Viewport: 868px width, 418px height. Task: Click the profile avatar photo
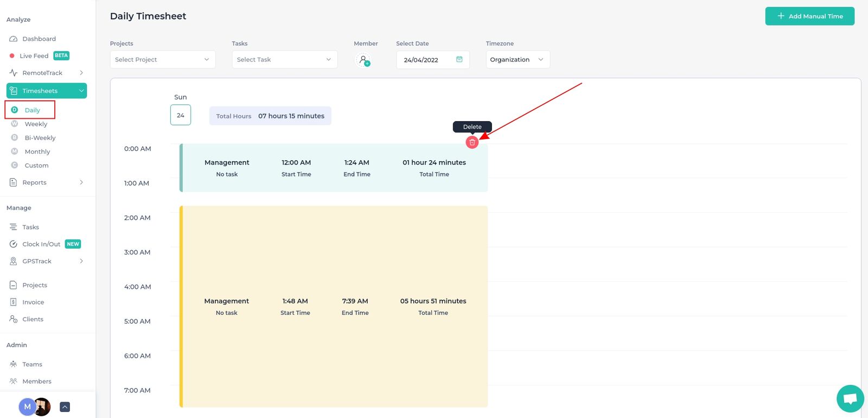click(x=42, y=407)
